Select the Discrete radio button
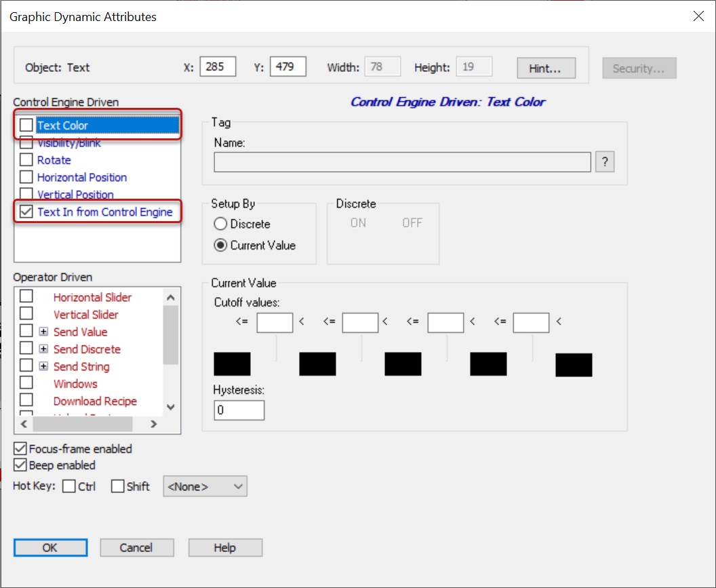 coord(220,224)
